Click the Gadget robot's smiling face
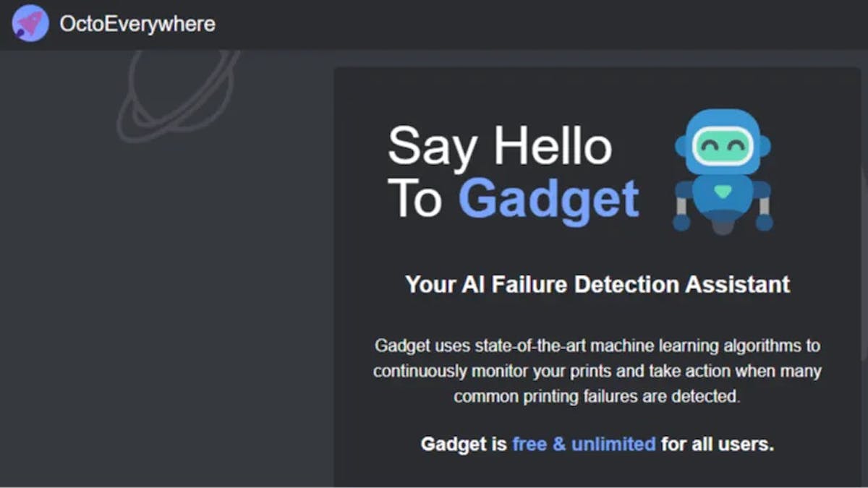 pyautogui.click(x=722, y=147)
